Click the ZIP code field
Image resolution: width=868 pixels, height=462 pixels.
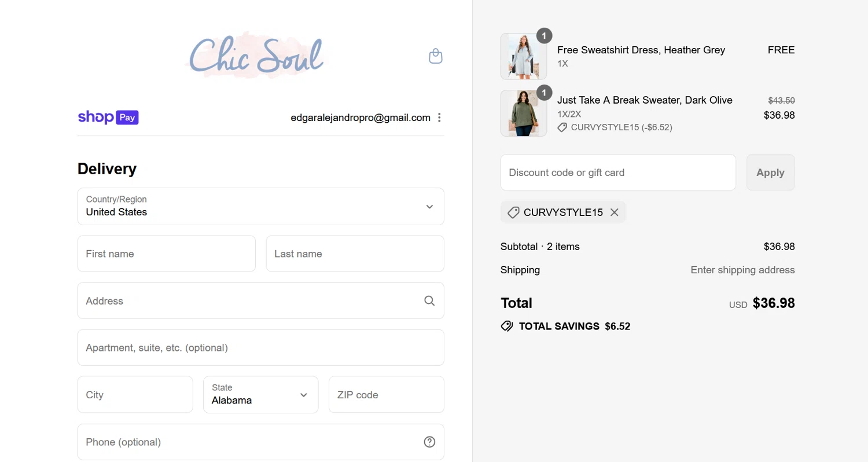387,395
